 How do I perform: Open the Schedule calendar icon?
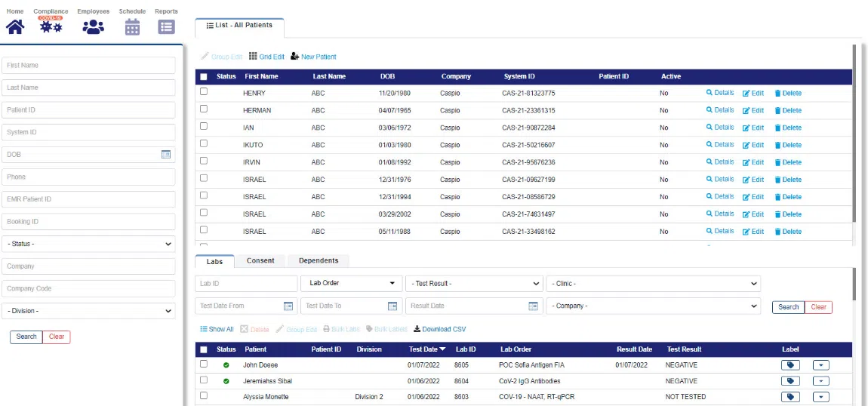(132, 27)
